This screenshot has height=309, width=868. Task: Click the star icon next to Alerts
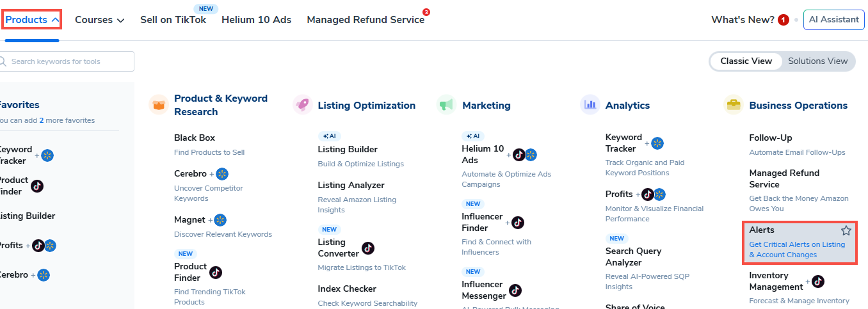click(846, 231)
